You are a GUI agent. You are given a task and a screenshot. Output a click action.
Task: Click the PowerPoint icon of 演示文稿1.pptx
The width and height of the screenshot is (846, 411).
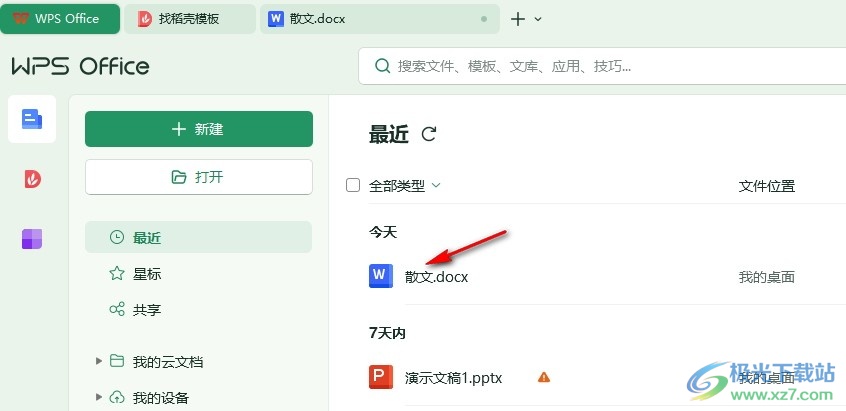click(380, 377)
